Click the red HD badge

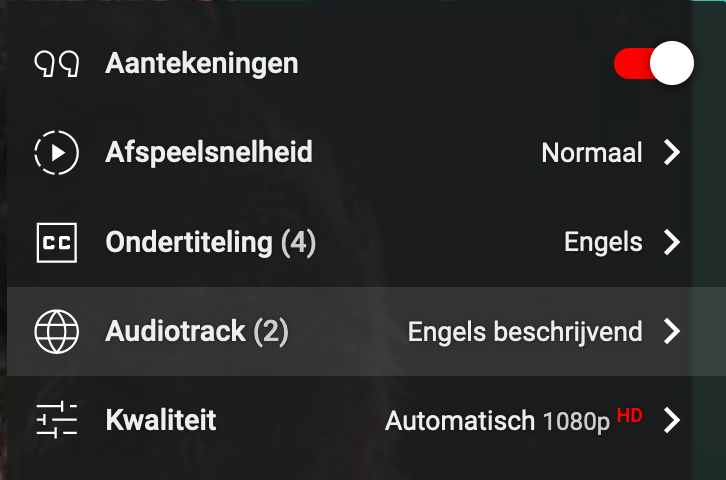pyautogui.click(x=629, y=415)
